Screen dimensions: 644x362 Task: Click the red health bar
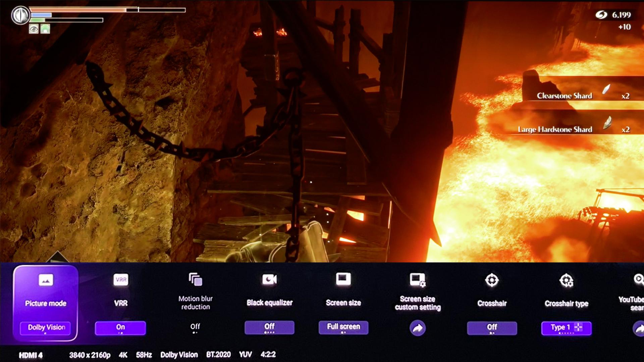coord(107,10)
